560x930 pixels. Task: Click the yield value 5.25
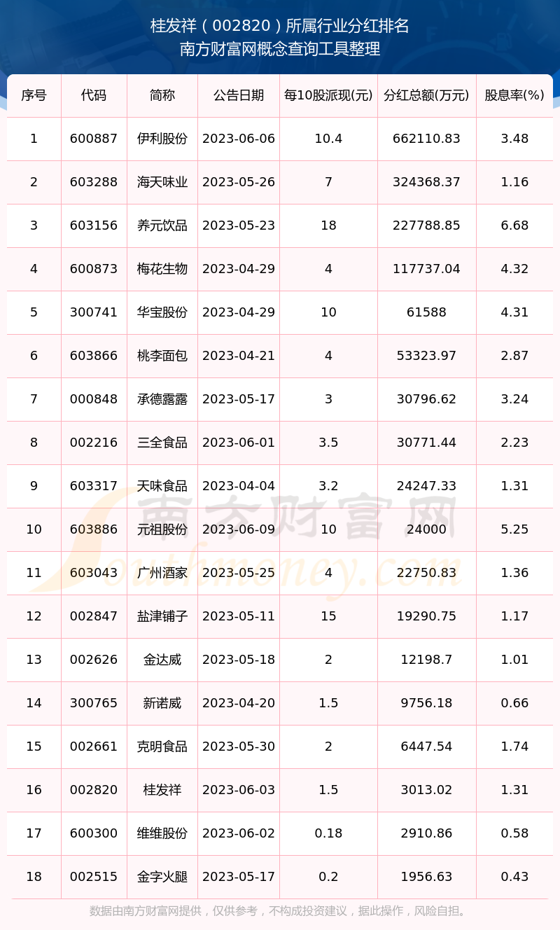tap(514, 529)
